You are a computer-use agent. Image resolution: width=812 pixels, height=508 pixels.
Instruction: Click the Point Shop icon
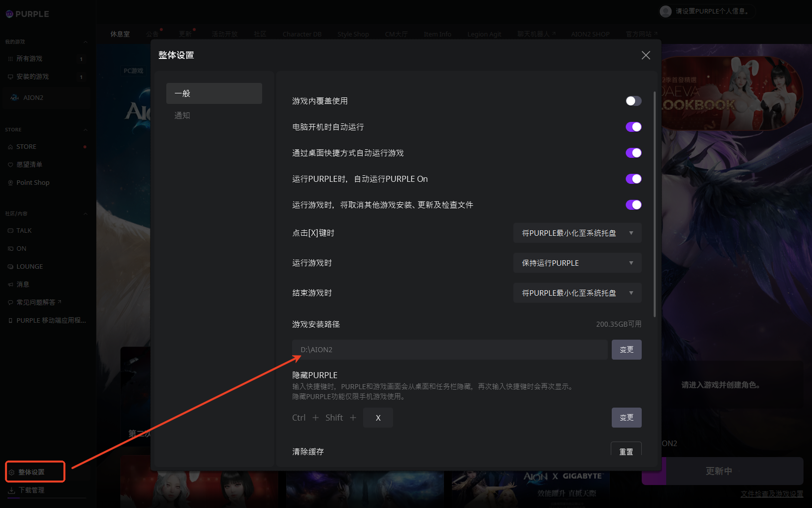tap(10, 183)
